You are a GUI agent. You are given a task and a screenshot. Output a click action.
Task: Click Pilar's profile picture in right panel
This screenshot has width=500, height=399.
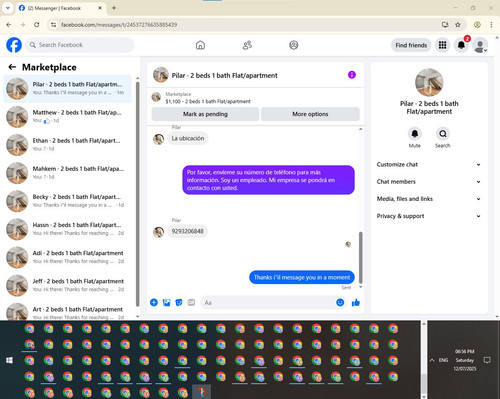tap(429, 82)
